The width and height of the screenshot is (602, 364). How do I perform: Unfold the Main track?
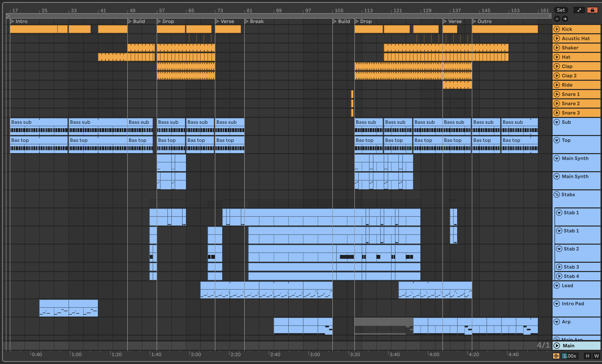[557, 346]
